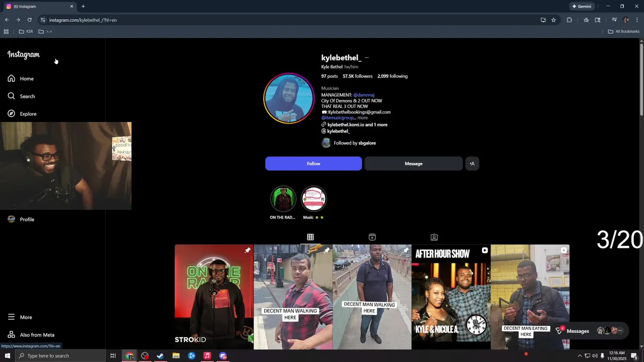Image resolution: width=644 pixels, height=362 pixels.
Task: Show similar accounts suggestions button
Action: tap(472, 163)
